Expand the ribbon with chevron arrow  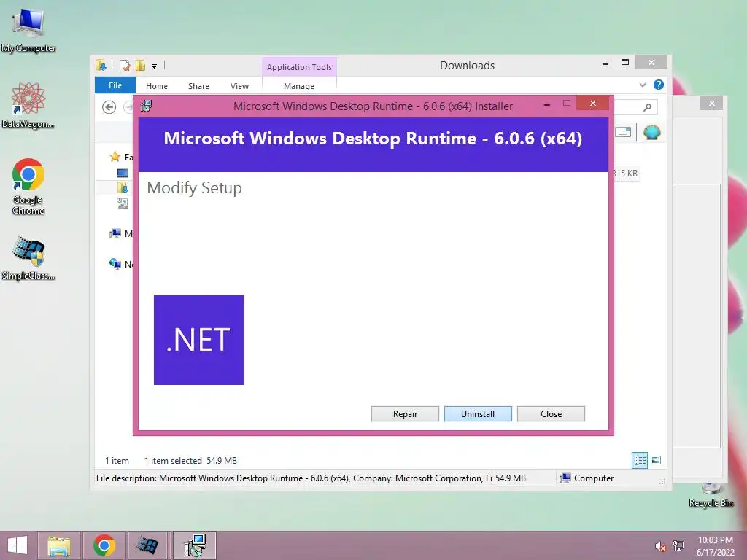tap(642, 85)
